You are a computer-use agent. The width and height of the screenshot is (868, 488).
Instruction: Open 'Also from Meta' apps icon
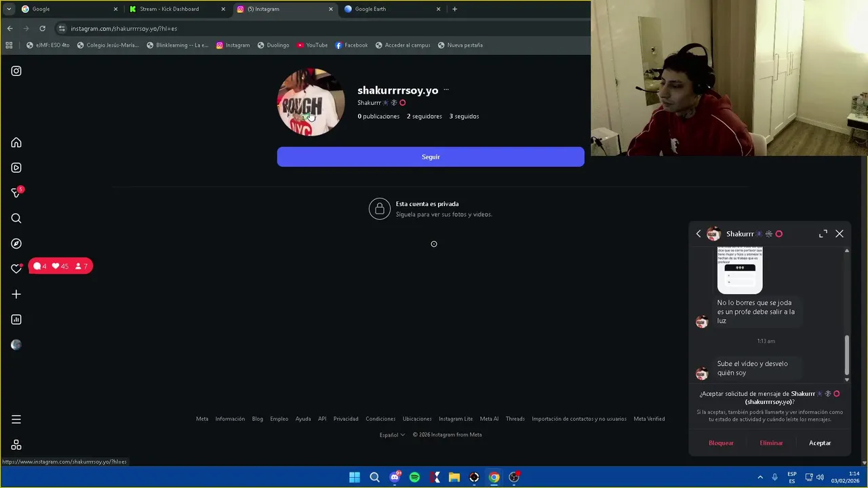click(16, 445)
